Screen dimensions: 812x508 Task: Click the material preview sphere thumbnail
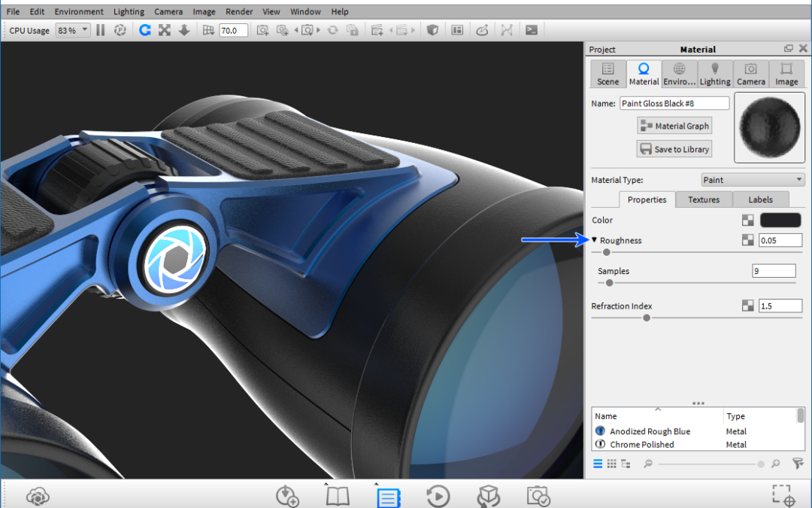coord(770,127)
